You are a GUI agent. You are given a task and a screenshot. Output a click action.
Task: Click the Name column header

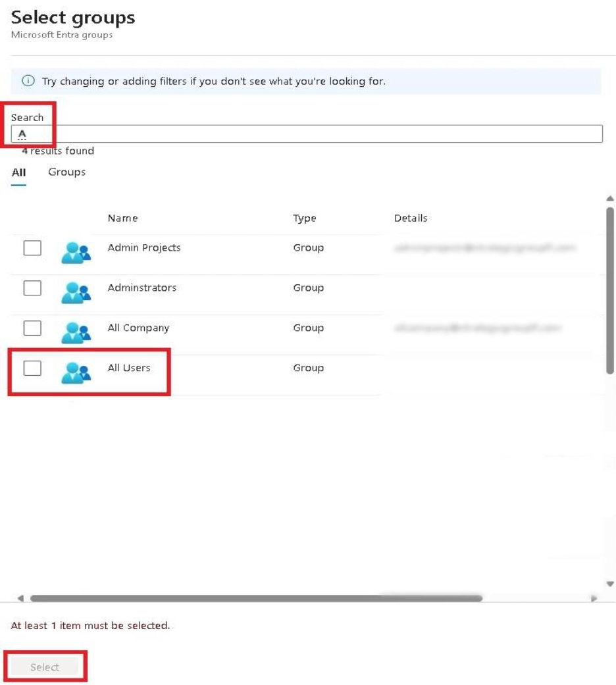pos(122,218)
